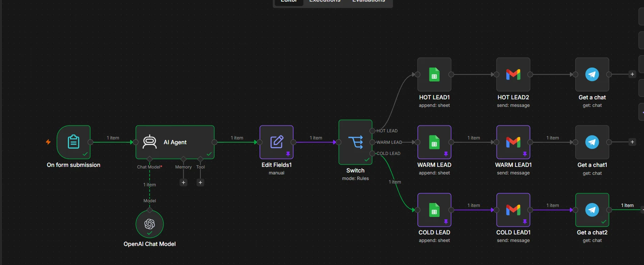Open the HOT LEAD2 Gmail node

513,75
